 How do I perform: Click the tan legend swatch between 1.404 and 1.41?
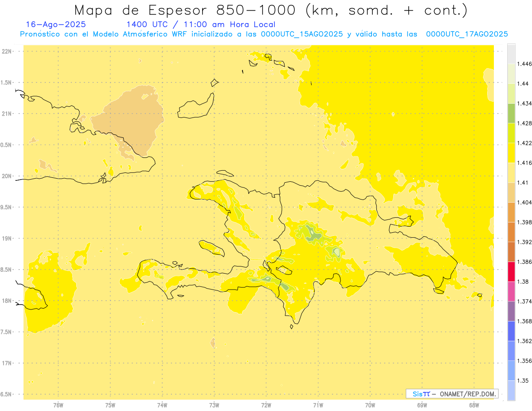(511, 192)
